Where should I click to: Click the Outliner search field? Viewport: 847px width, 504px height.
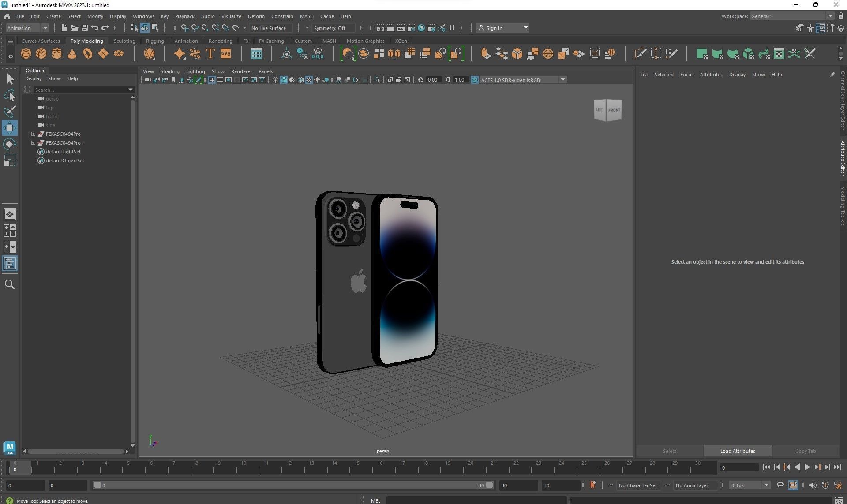tap(80, 90)
